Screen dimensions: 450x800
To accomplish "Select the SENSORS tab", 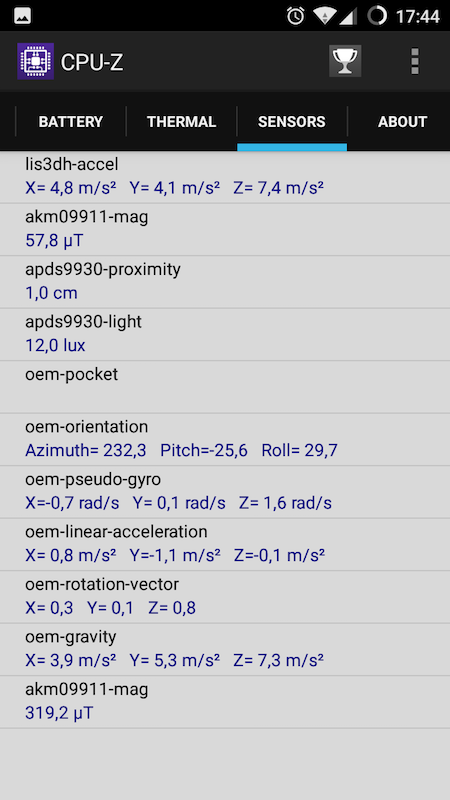I will [x=292, y=121].
